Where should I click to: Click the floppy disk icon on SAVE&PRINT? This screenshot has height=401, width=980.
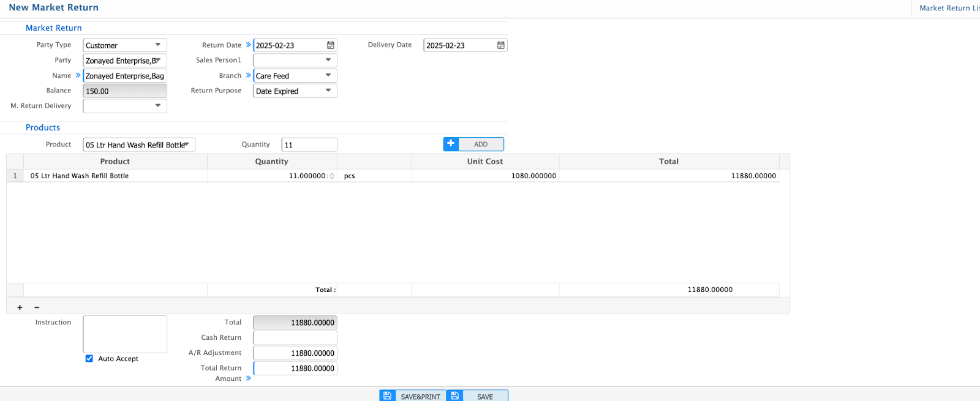coord(388,395)
